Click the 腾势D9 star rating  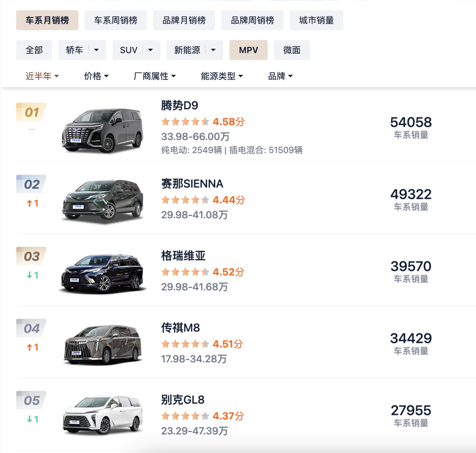pyautogui.click(x=185, y=122)
